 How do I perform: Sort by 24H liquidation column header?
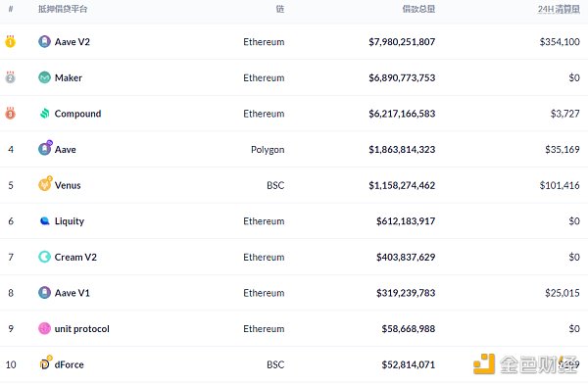tap(559, 9)
